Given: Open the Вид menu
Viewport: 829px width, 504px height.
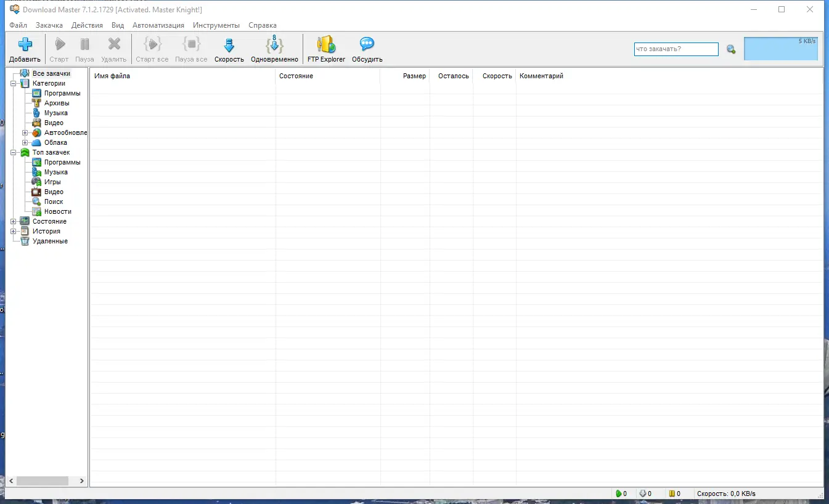Looking at the screenshot, I should point(118,25).
